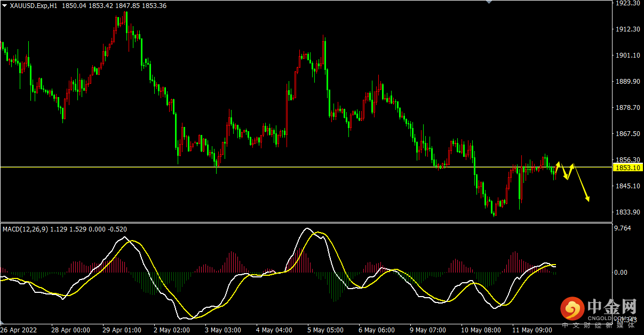Screen dimensions: 644x335
Task: Click the 中金网 watermark text
Action: point(611,306)
